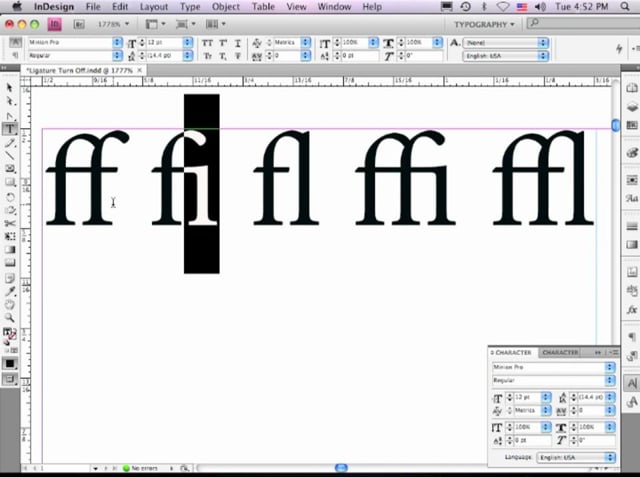Click the horizontal scrollbar thumb
The image size is (640, 477).
[x=341, y=468]
